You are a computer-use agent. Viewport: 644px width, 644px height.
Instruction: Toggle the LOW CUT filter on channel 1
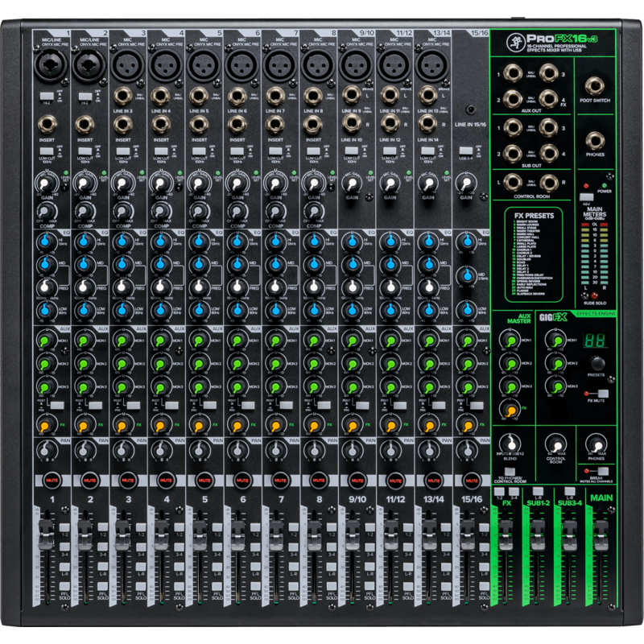click(x=47, y=151)
